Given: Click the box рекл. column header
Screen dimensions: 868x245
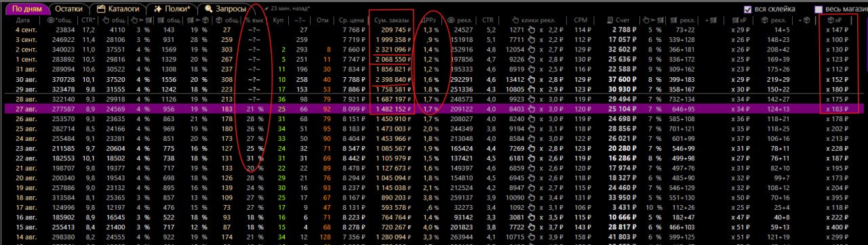Looking at the screenshot, I should coord(774,21).
